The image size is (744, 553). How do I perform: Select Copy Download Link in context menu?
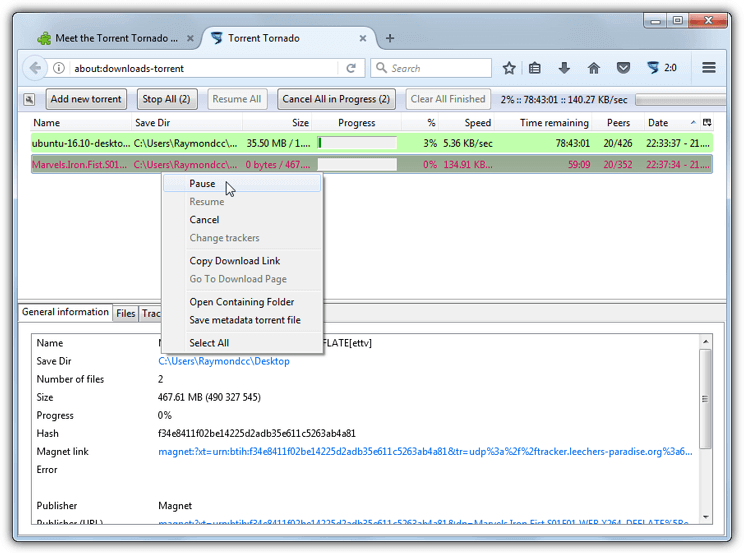(x=235, y=261)
